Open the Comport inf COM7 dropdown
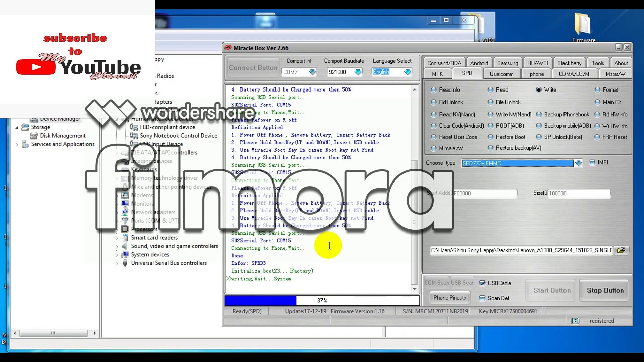Image resolution: width=644 pixels, height=362 pixels. click(312, 72)
